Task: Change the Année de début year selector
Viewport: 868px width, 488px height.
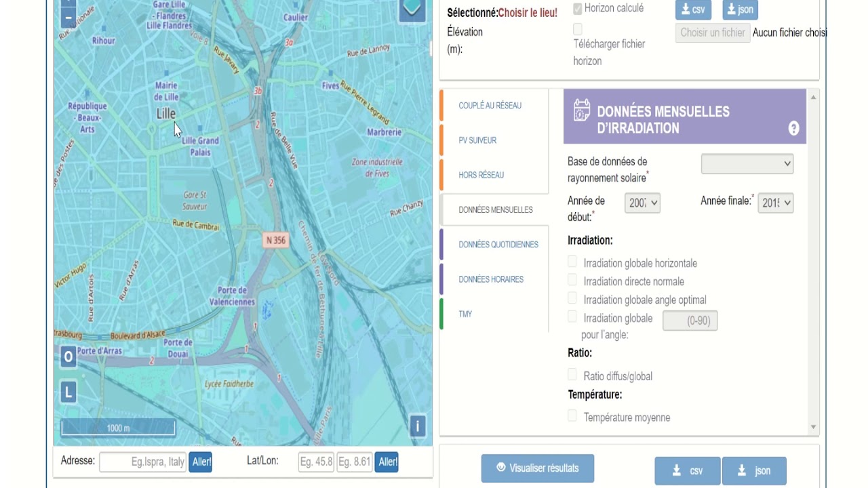Action: [x=642, y=202]
